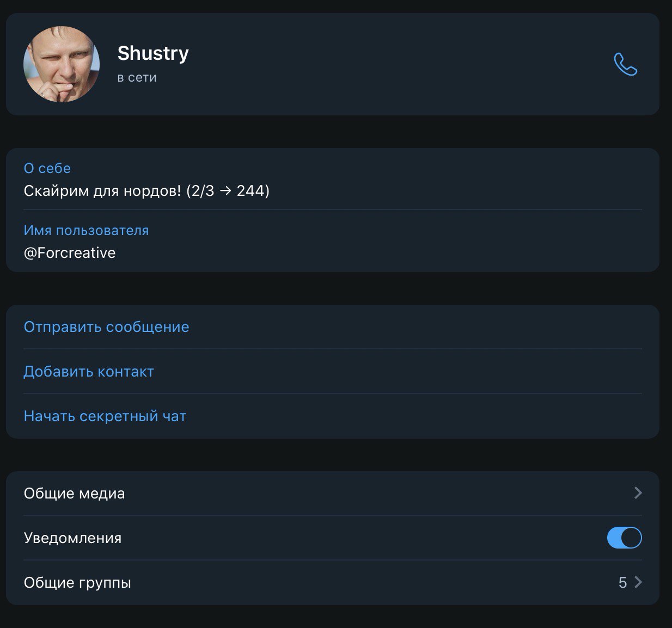
Task: Click the arrow symbol in the bio
Action: [x=225, y=191]
